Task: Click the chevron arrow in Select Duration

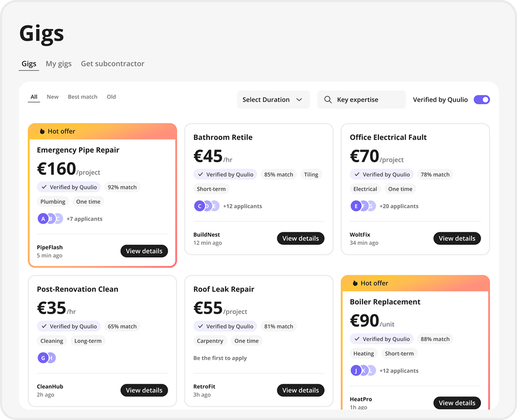Action: click(299, 100)
